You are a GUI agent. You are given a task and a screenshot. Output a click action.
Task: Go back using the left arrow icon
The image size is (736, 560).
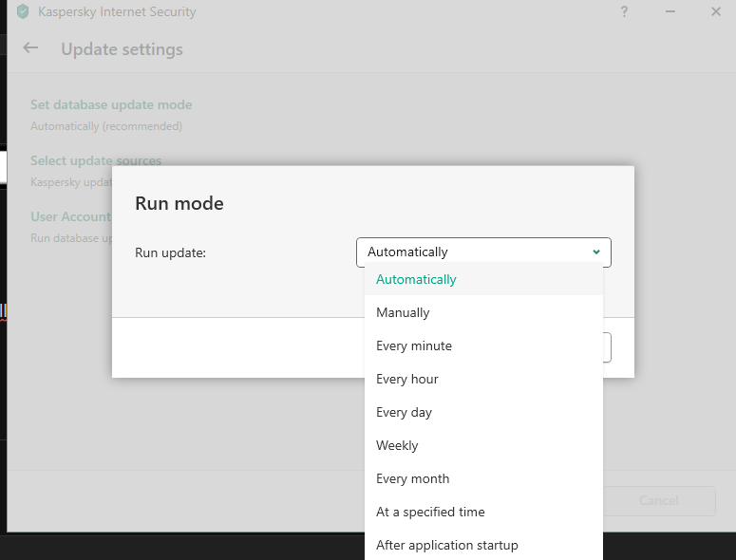point(31,48)
